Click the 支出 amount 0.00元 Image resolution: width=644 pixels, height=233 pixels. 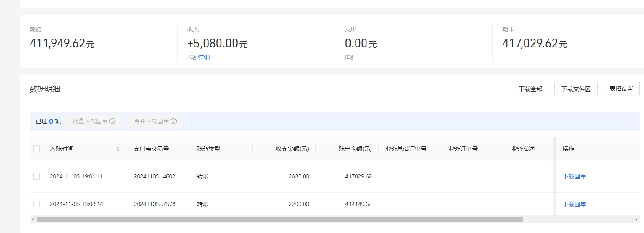361,43
